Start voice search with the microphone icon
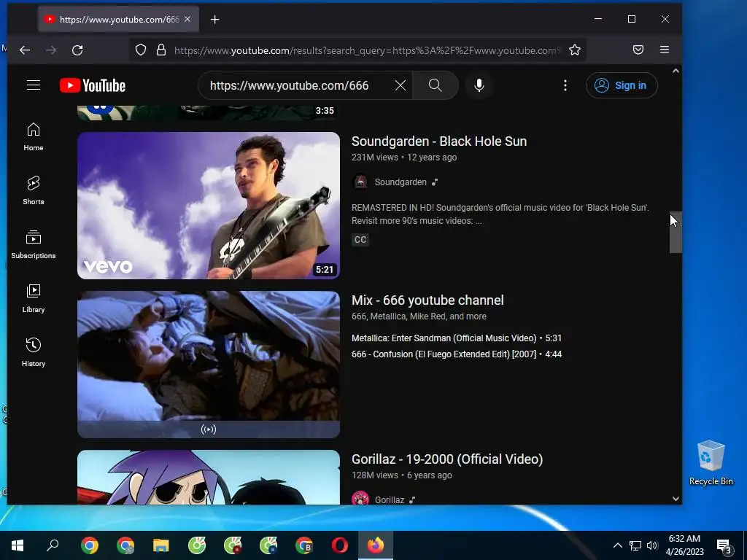Image resolution: width=747 pixels, height=560 pixels. pyautogui.click(x=479, y=85)
